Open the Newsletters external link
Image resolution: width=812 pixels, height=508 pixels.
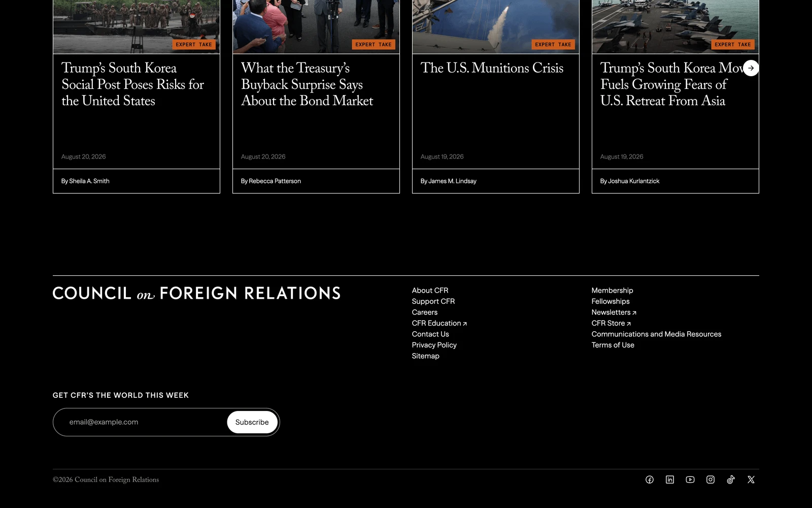pos(614,312)
